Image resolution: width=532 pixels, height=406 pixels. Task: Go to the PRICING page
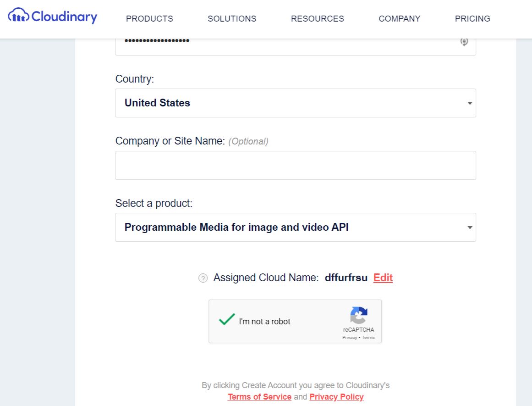click(x=472, y=19)
